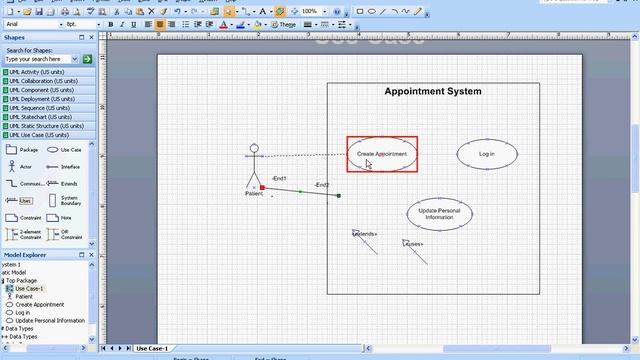
Task: Select the Extends shape in the stencil
Action: (62, 184)
